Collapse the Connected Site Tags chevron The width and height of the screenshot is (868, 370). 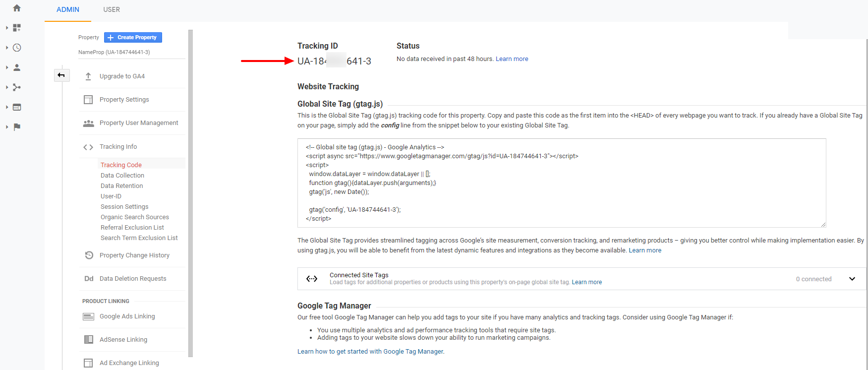pos(852,279)
